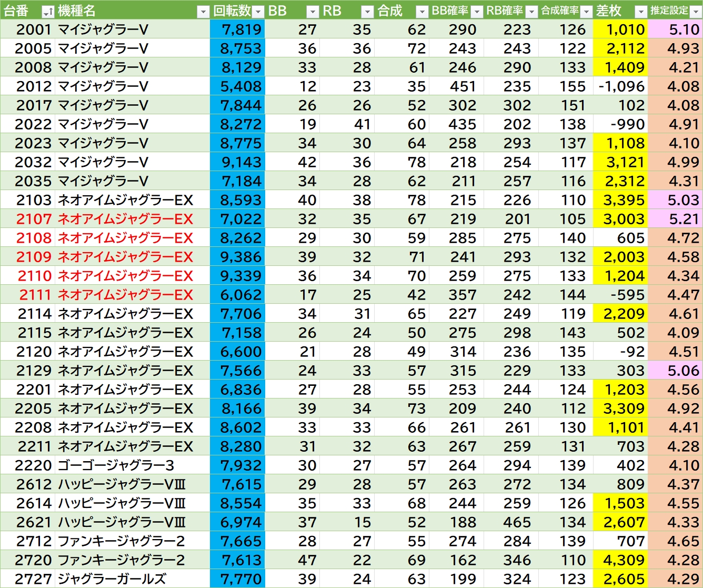Click the 差枚 cell showing 1,010
The width and height of the screenshot is (703, 588).
tap(620, 29)
